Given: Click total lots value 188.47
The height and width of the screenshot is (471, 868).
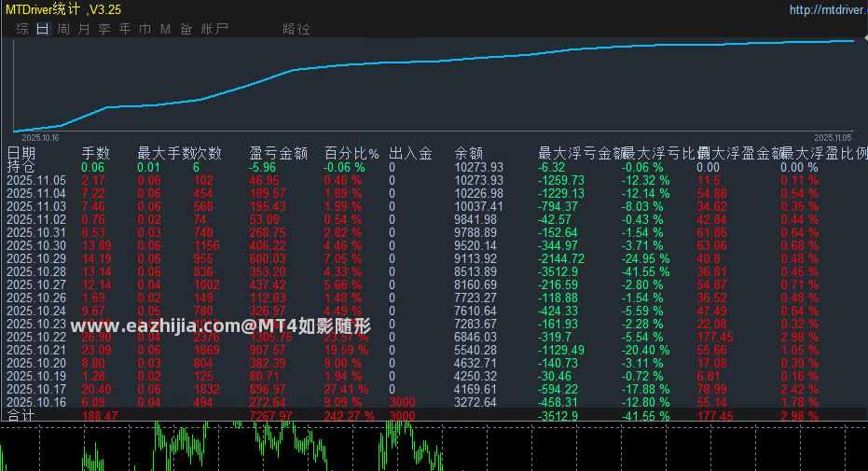Looking at the screenshot, I should 100,416.
